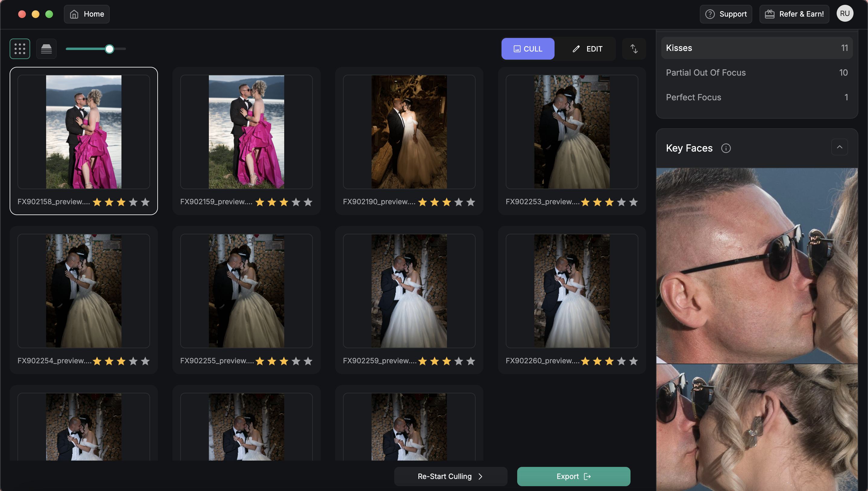
Task: Set FX902190_preview rating to four stars
Action: click(459, 202)
